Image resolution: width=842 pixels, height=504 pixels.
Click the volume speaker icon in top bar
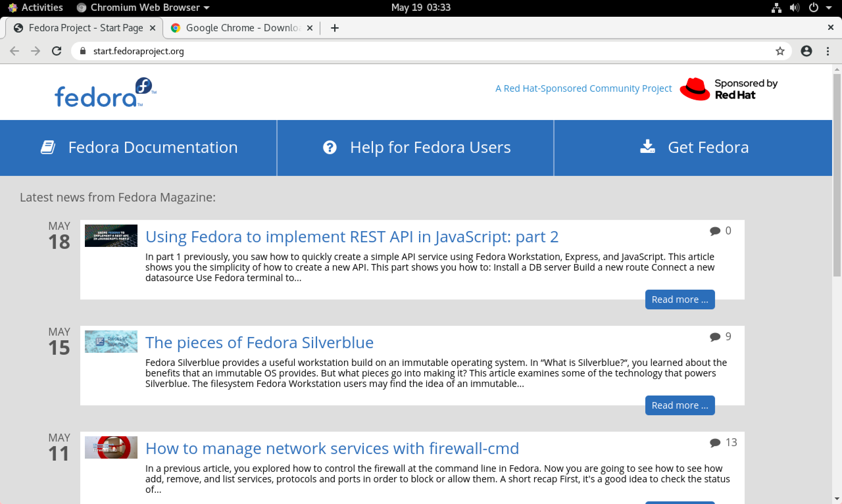pyautogui.click(x=794, y=8)
